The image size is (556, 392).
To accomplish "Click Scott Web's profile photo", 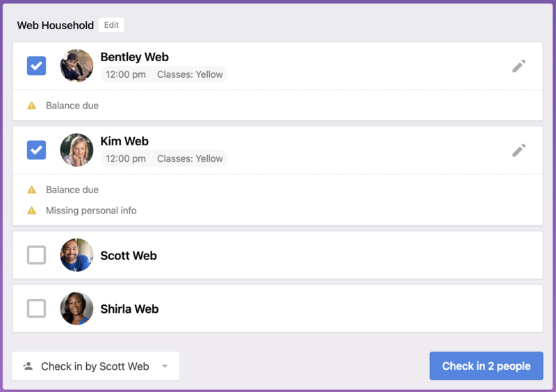I will pos(76,255).
